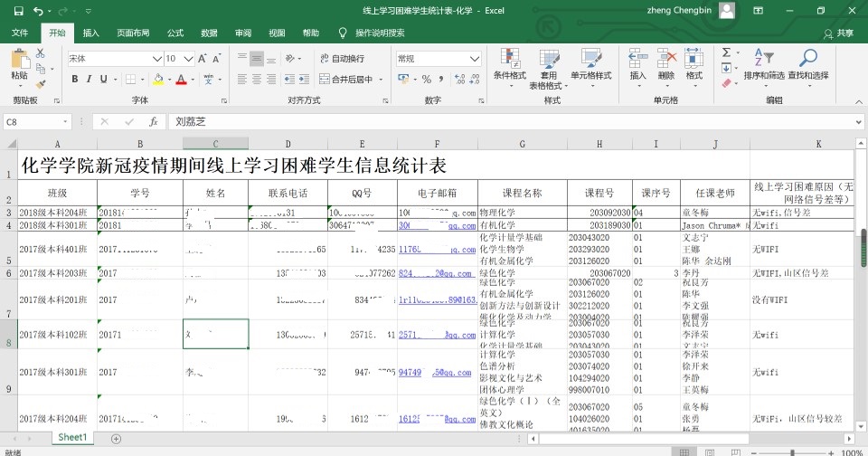Expand the Name Box dropdown arrow

tap(65, 121)
